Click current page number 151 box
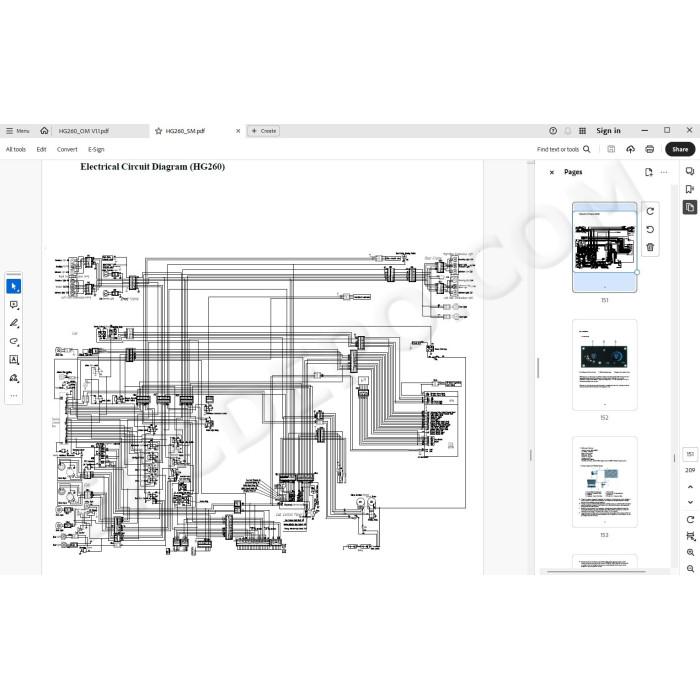Screen dimensions: 700x700 pyautogui.click(x=690, y=454)
